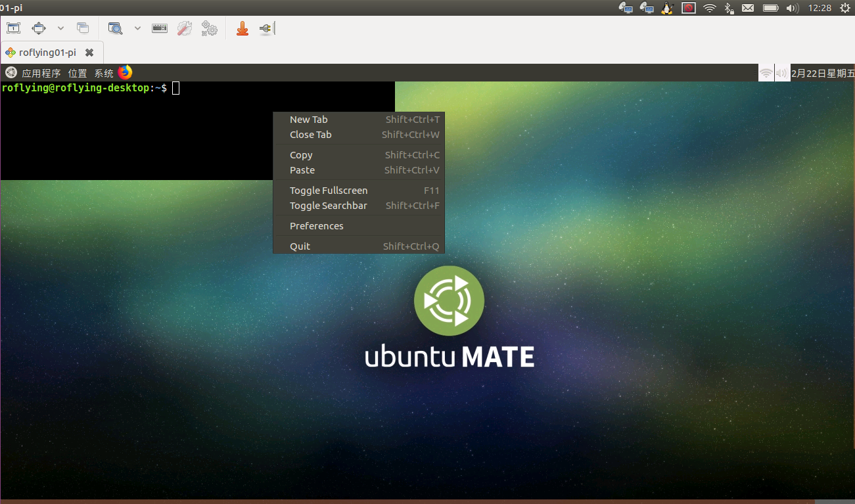Choose Close Tab from context menu
Screen dimensions: 855x504
[359, 135]
